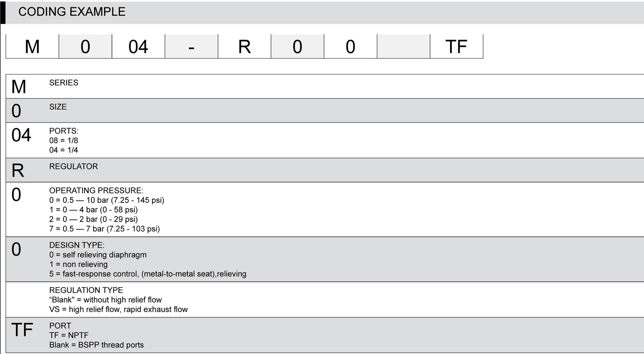This screenshot has height=354, width=644.
Task: Click the fast-response control option text
Action: coord(148,274)
